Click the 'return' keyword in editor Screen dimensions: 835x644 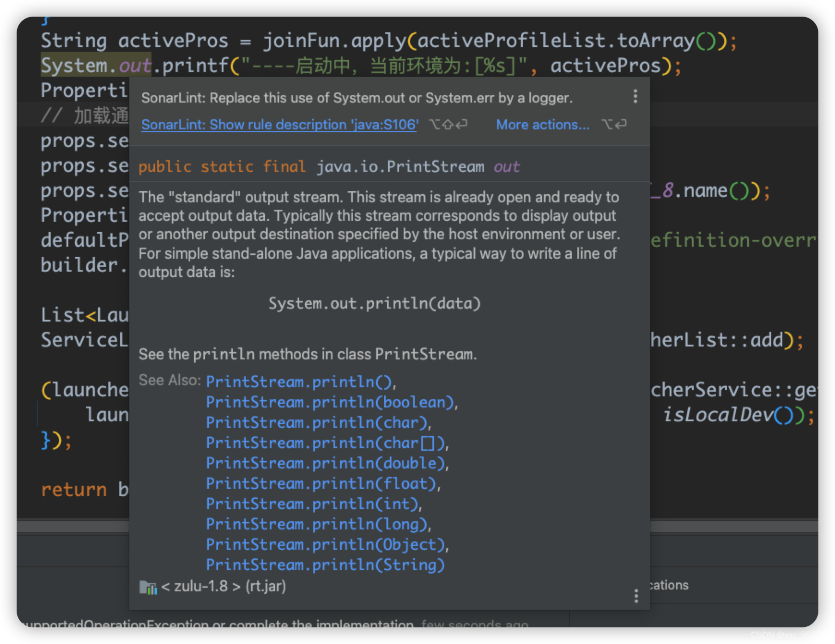tap(74, 490)
